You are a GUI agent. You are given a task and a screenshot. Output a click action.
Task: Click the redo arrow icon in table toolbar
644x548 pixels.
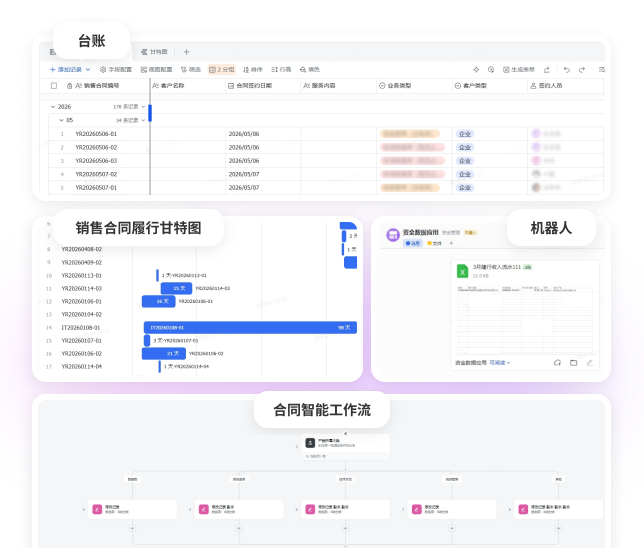582,70
